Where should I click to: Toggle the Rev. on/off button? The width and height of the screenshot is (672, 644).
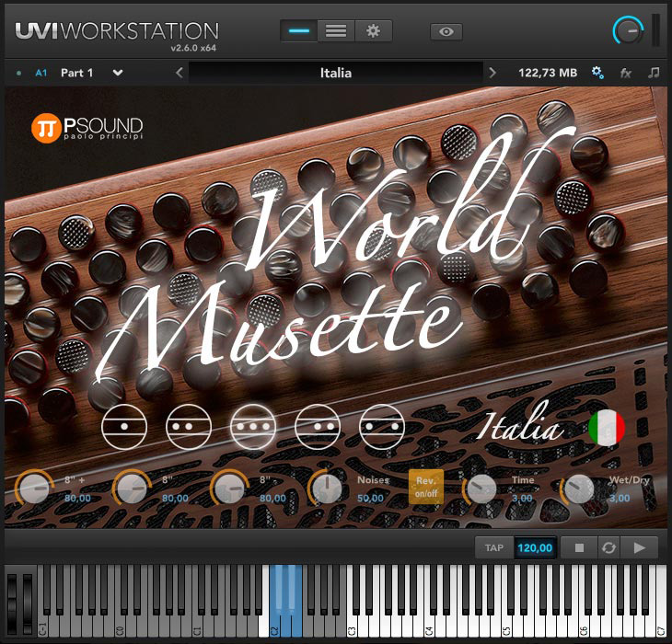click(x=426, y=487)
